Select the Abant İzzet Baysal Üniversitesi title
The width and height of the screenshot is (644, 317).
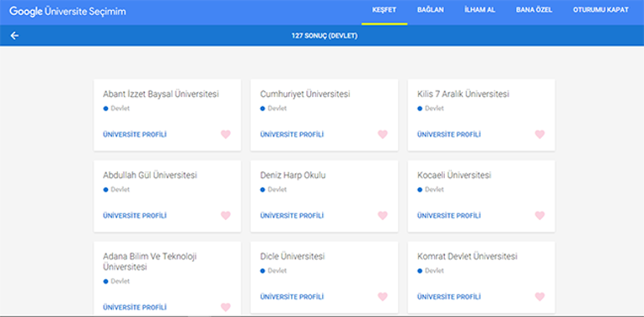(x=161, y=94)
